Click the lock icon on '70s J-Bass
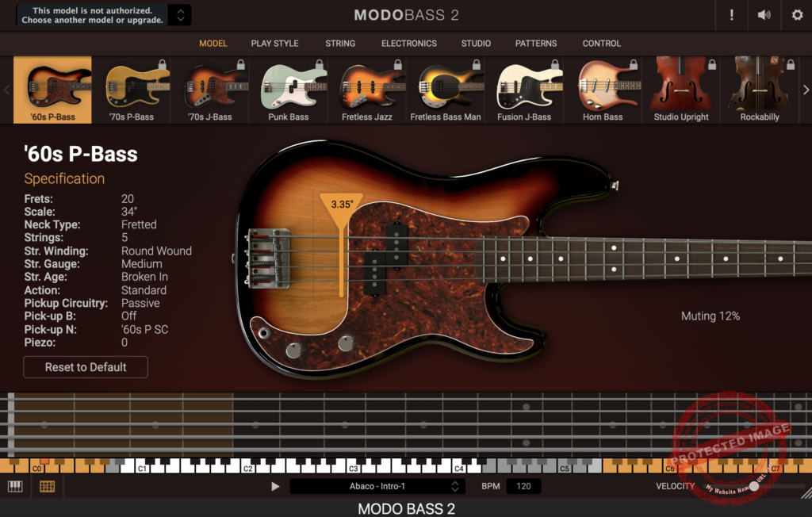812x517 pixels. pyautogui.click(x=241, y=64)
